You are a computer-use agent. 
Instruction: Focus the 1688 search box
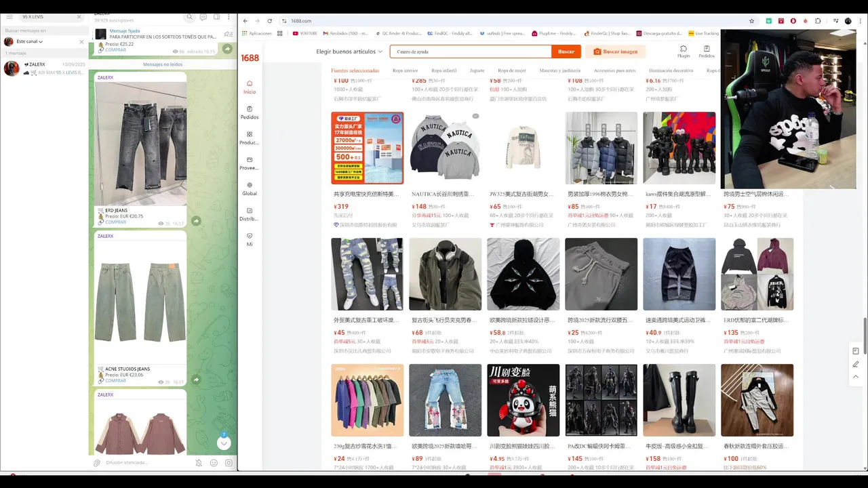(471, 52)
